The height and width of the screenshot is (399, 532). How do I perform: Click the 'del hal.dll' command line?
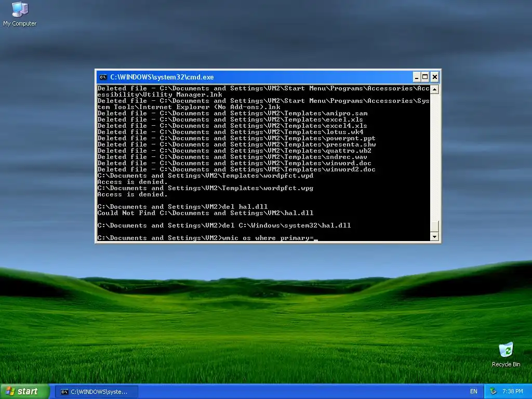182,207
